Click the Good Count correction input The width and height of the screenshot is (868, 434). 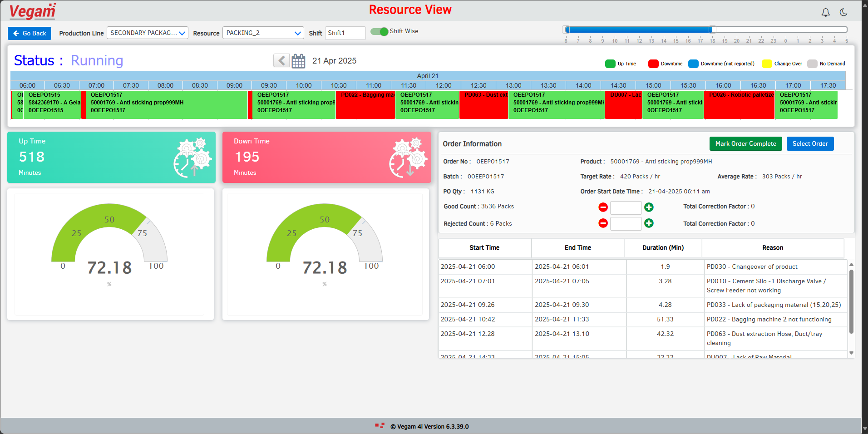(626, 207)
